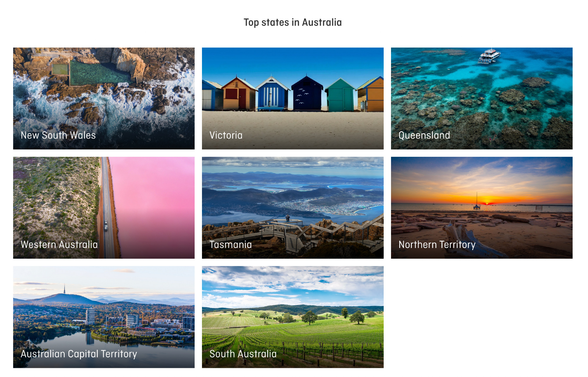Select the Northern Territory sunset tile
The image size is (588, 377).
pos(482,208)
